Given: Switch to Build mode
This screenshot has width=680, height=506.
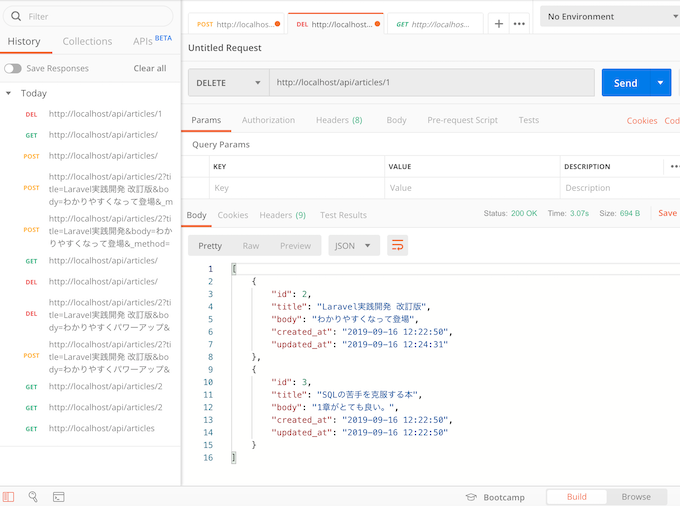Looking at the screenshot, I should pyautogui.click(x=576, y=497).
